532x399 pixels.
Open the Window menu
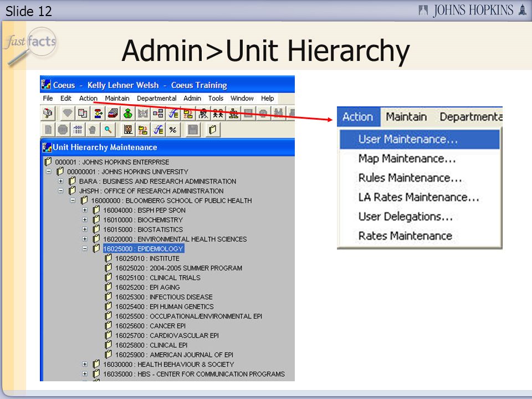click(242, 99)
